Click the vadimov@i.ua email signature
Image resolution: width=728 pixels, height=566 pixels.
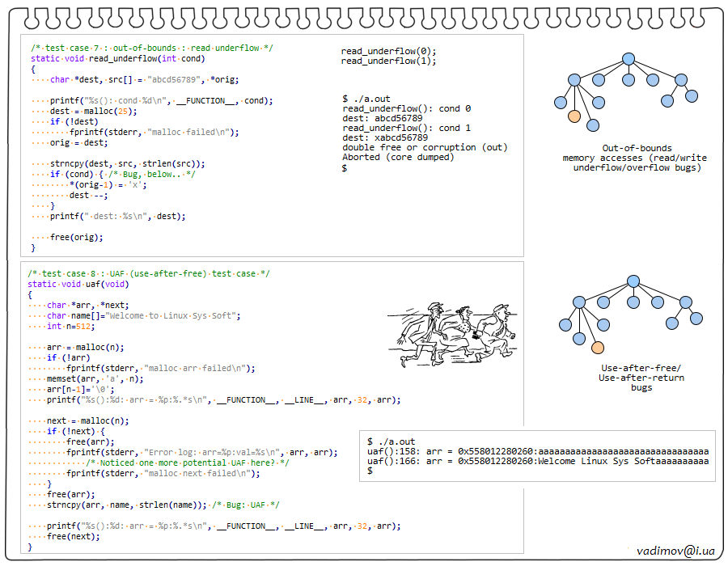click(675, 550)
